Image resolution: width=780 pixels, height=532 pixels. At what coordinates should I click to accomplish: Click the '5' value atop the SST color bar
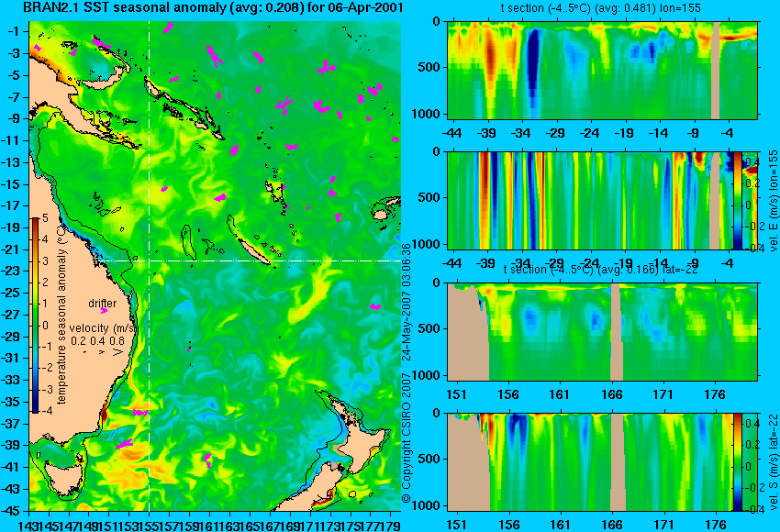click(x=45, y=217)
